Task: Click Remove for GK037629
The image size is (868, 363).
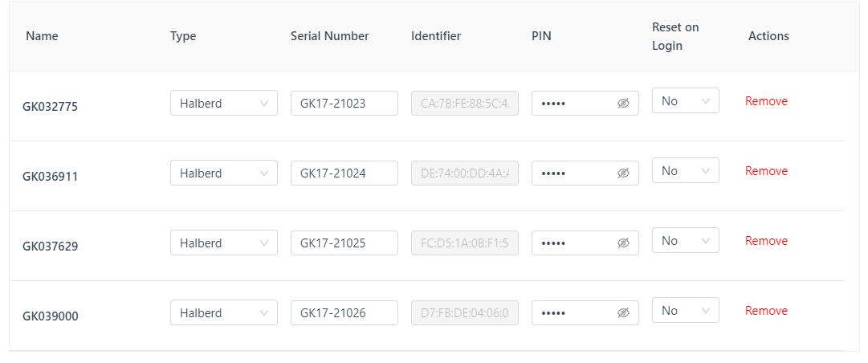Action: click(x=766, y=241)
